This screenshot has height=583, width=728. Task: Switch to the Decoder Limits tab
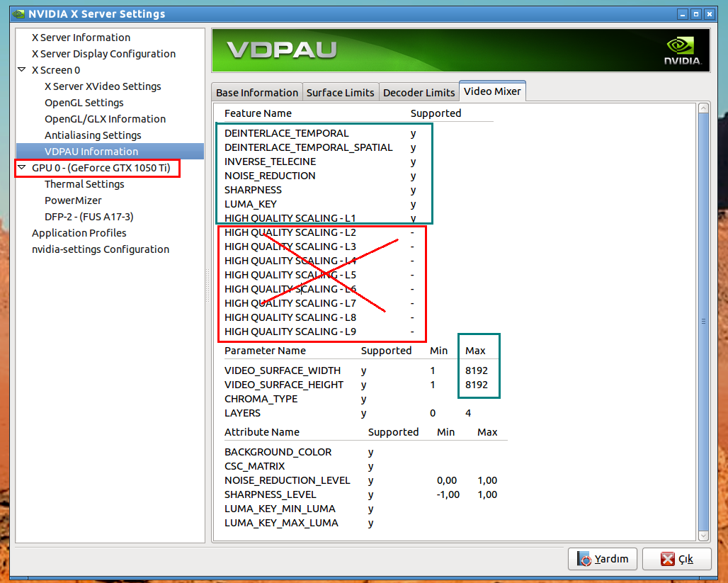click(x=419, y=92)
